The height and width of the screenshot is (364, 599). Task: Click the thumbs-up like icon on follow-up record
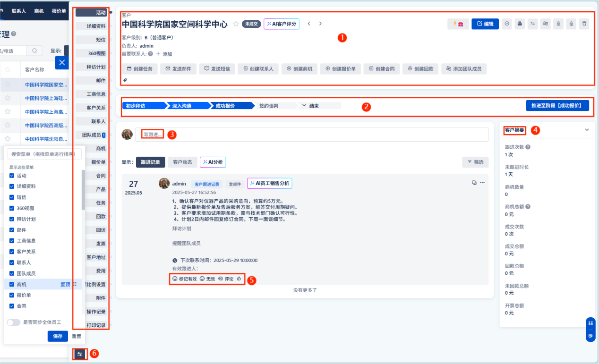coord(240,279)
